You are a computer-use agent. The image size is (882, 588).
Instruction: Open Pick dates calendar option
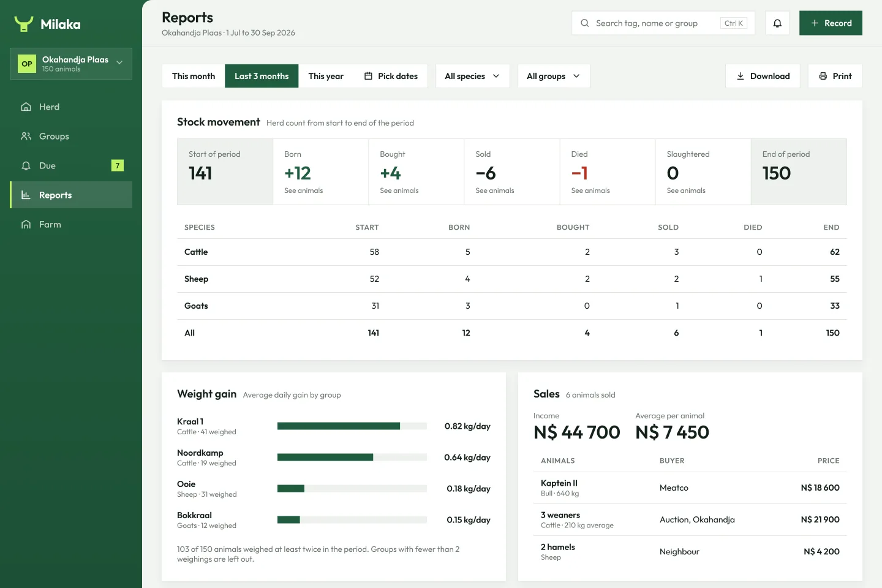391,76
